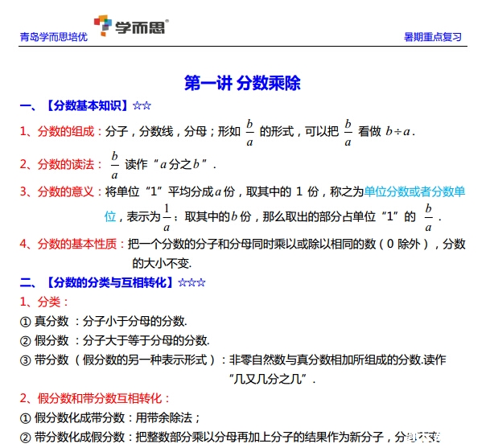This screenshot has height=448, width=490.
Task: Click the circled number ② before 假分数
Action: 25,339
